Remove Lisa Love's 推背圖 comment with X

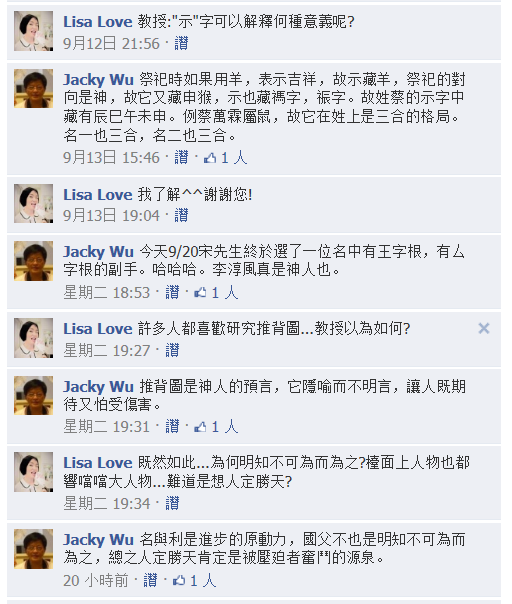[x=483, y=329]
